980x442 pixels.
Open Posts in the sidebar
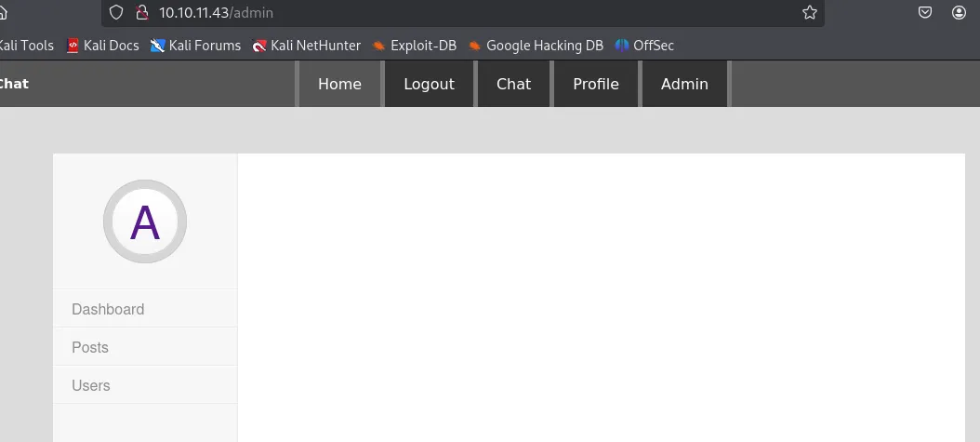(x=145, y=347)
